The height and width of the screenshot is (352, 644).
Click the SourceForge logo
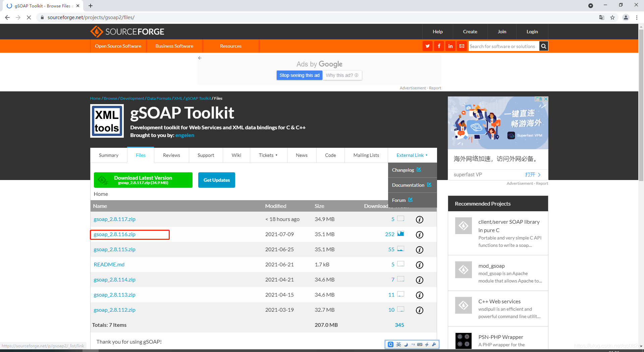[x=127, y=31]
